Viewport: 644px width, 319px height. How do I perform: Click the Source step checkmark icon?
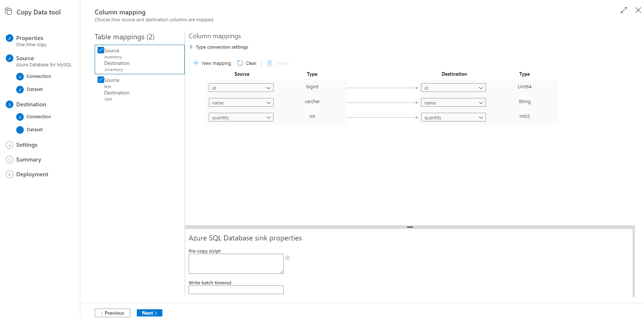[10, 58]
